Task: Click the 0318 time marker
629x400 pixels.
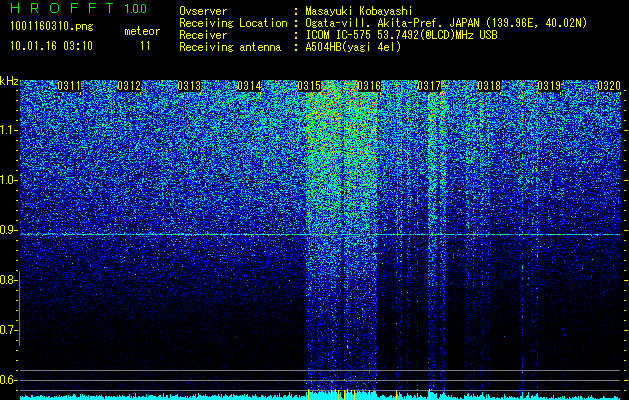Action: click(489, 86)
